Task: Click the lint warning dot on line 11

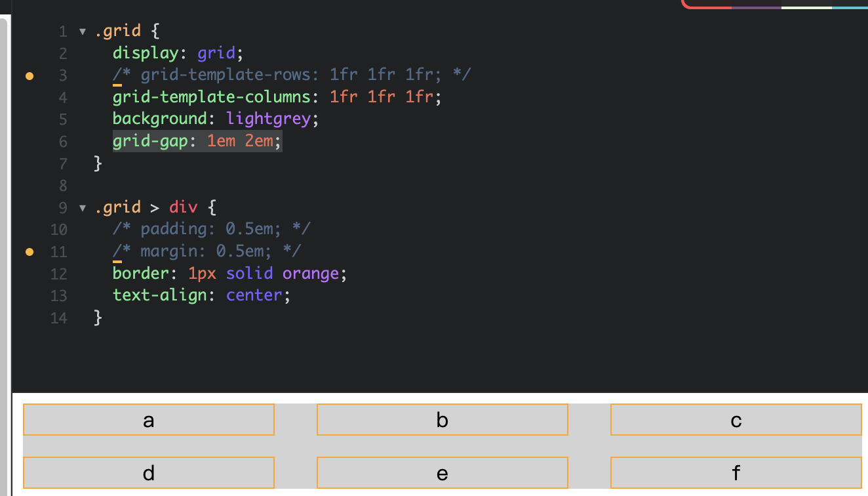Action: [30, 252]
